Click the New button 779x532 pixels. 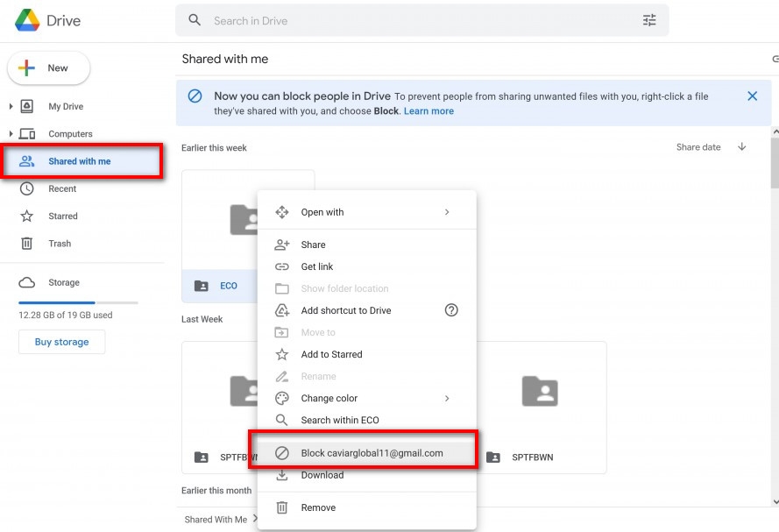[x=49, y=68]
